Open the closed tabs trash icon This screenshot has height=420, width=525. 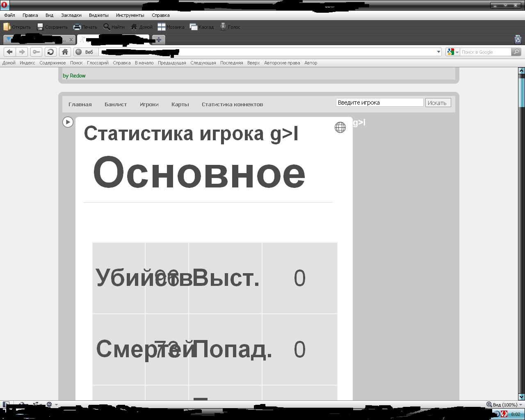click(518, 39)
